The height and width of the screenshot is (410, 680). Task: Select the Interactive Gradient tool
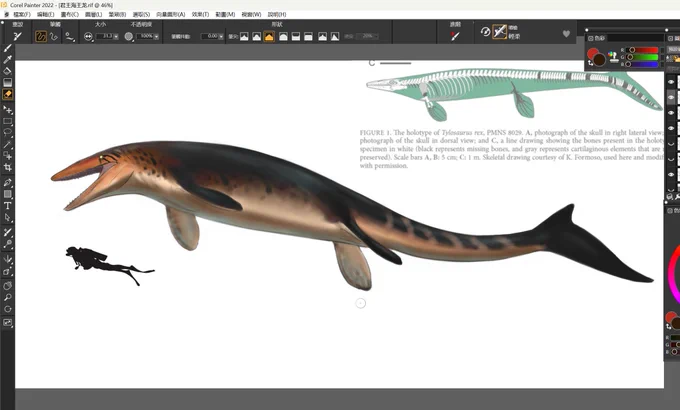(x=7, y=82)
